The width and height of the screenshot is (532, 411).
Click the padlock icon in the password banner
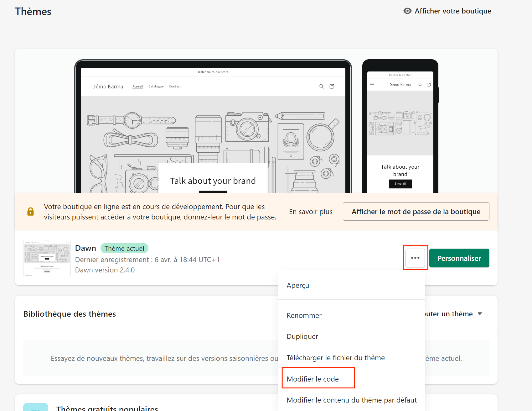[30, 212]
